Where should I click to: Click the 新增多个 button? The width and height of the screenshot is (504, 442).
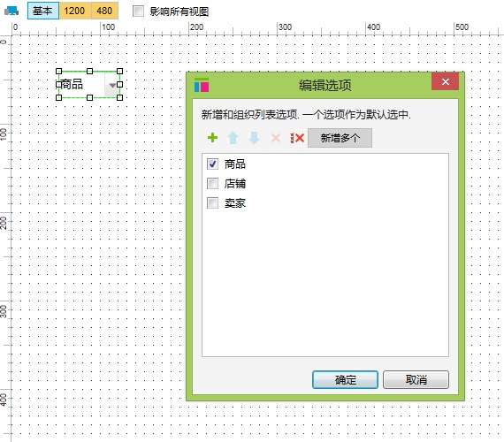(340, 138)
